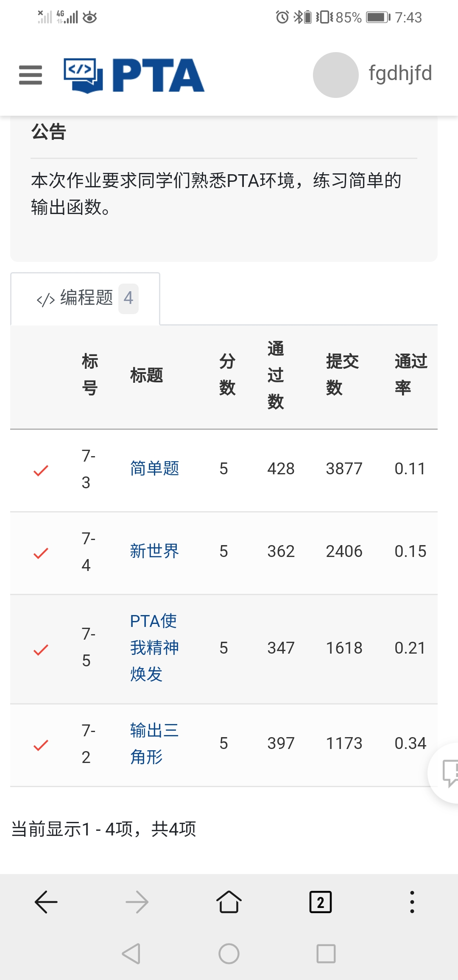Viewport: 458px width, 980px height.
Task: Open browser three-dot overflow menu
Action: pos(412,902)
